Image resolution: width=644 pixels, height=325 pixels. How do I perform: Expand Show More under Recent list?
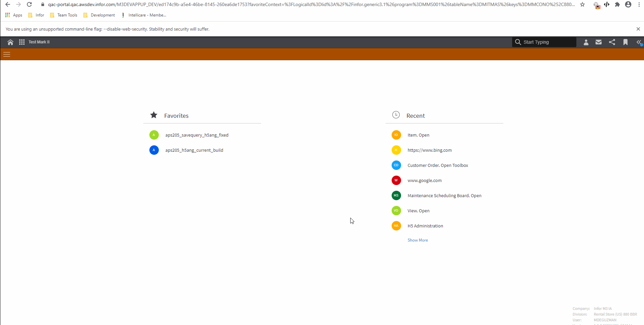418,240
